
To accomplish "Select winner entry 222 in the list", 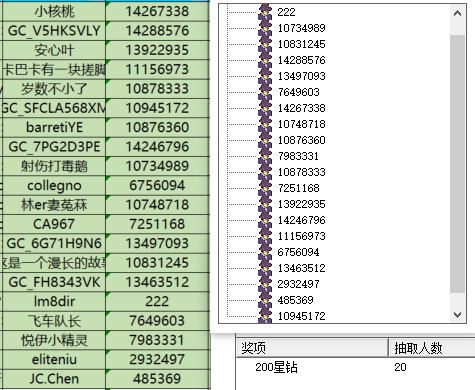I will pos(286,12).
